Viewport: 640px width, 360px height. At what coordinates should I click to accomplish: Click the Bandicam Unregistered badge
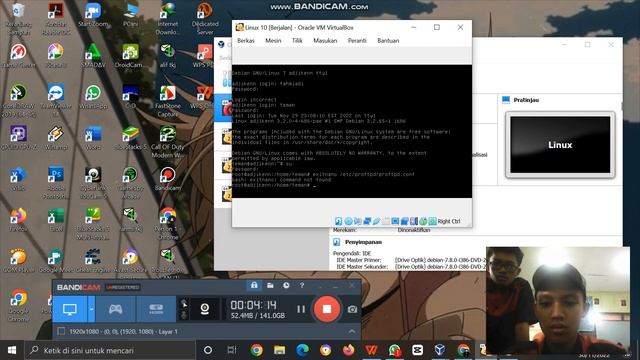123,287
